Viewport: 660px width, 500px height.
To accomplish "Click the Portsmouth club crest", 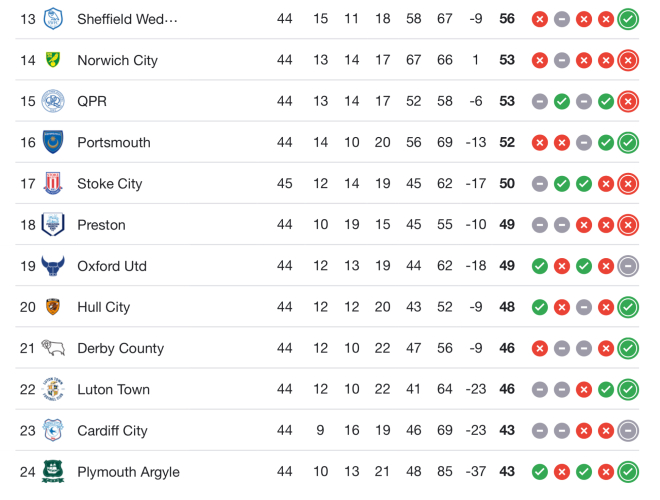I will tap(53, 142).
